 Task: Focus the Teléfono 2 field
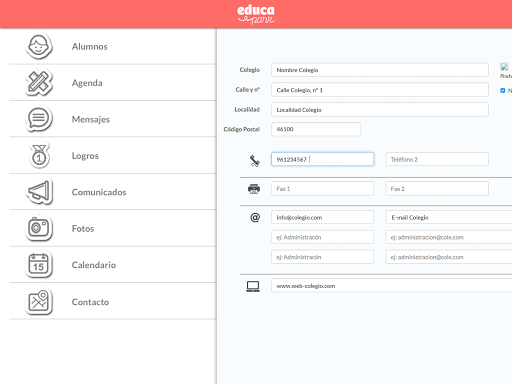[437, 159]
